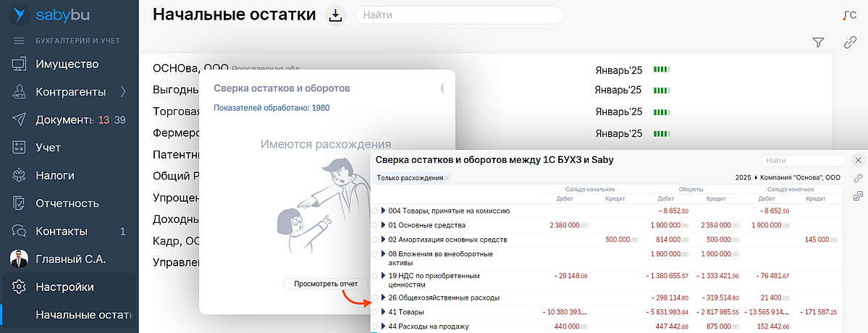Open Настройки gear in the sidebar
Viewport: 868px width, 333px height.
(20, 287)
